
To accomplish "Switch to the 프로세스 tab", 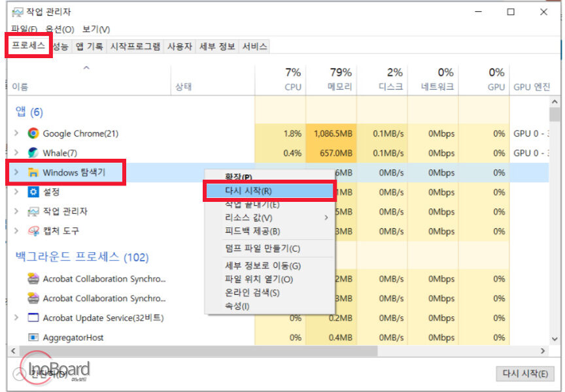I will [29, 45].
